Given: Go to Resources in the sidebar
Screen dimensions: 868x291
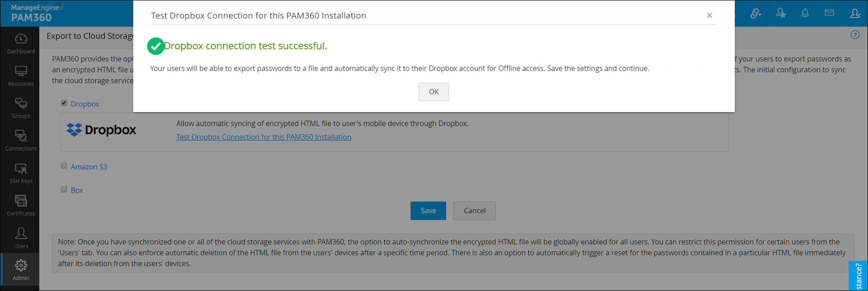Looking at the screenshot, I should tap(21, 76).
